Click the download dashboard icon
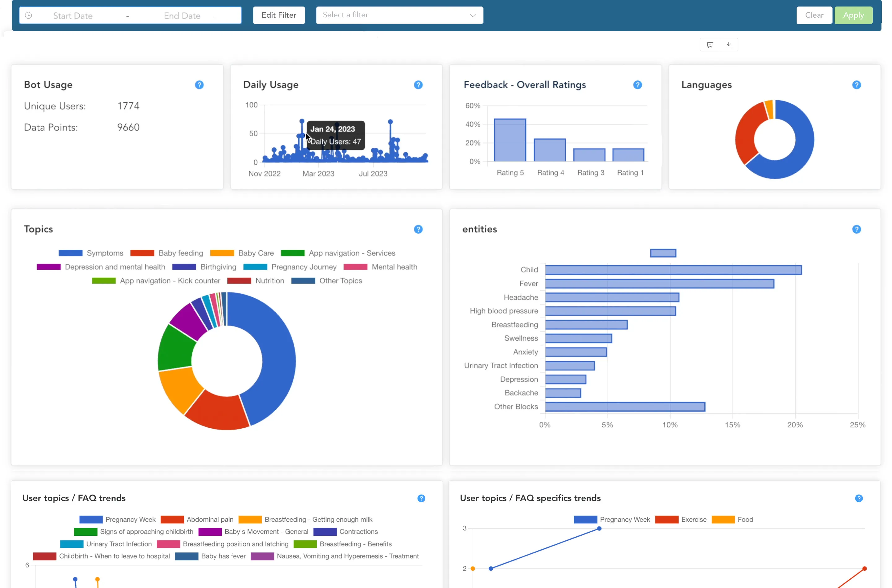This screenshot has width=892, height=588. (728, 45)
